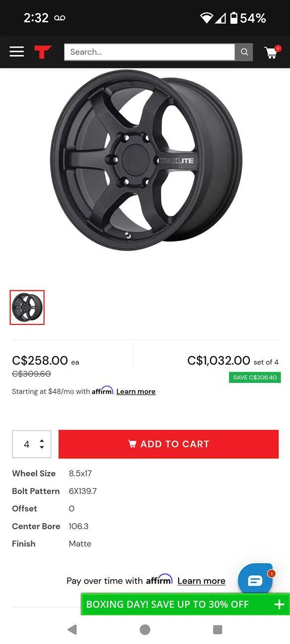
Task: Click the green SAVE C$206.40 badge
Action: pyautogui.click(x=254, y=377)
